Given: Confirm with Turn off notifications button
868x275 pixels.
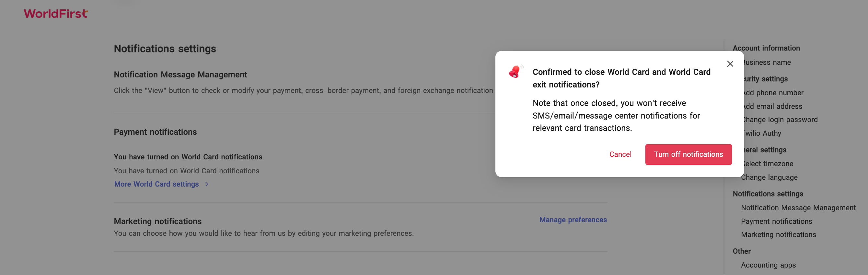Looking at the screenshot, I should (x=688, y=155).
